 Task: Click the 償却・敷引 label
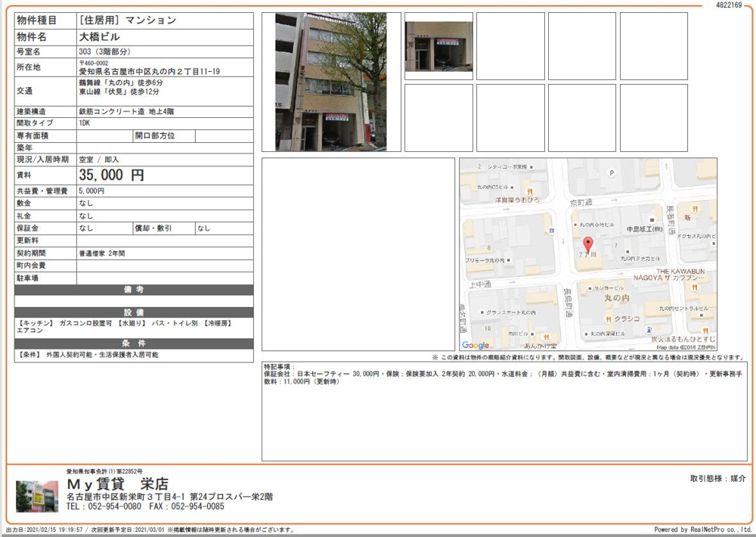[x=153, y=228]
